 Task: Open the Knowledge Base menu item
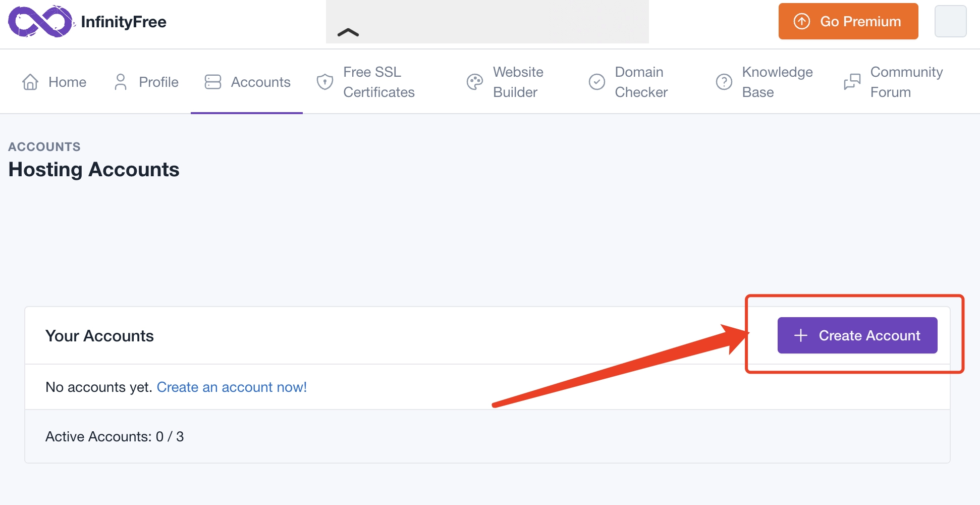coord(777,82)
